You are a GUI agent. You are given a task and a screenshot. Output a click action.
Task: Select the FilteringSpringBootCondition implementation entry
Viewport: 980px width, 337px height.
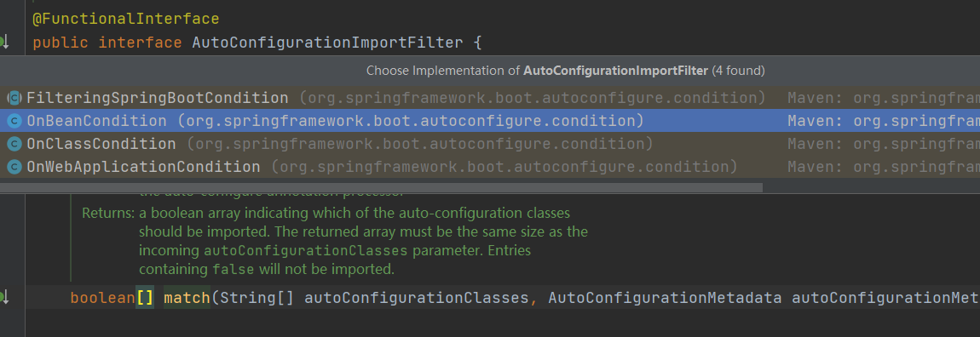coord(490,98)
